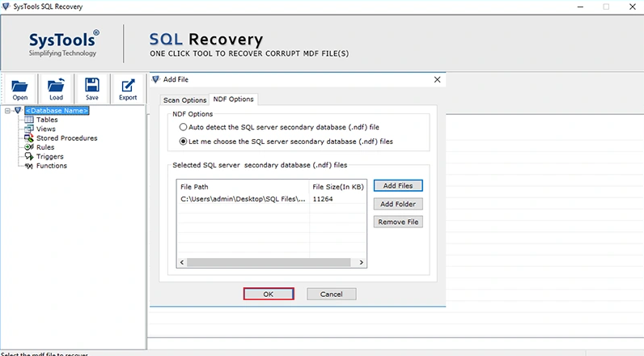Click the file list right scroll arrow
644x356 pixels.
point(362,262)
